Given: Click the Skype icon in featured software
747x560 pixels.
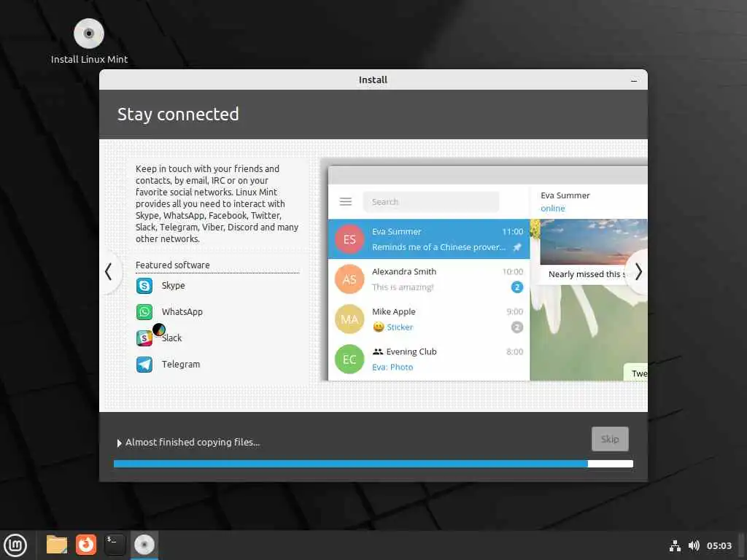Looking at the screenshot, I should pyautogui.click(x=144, y=286).
